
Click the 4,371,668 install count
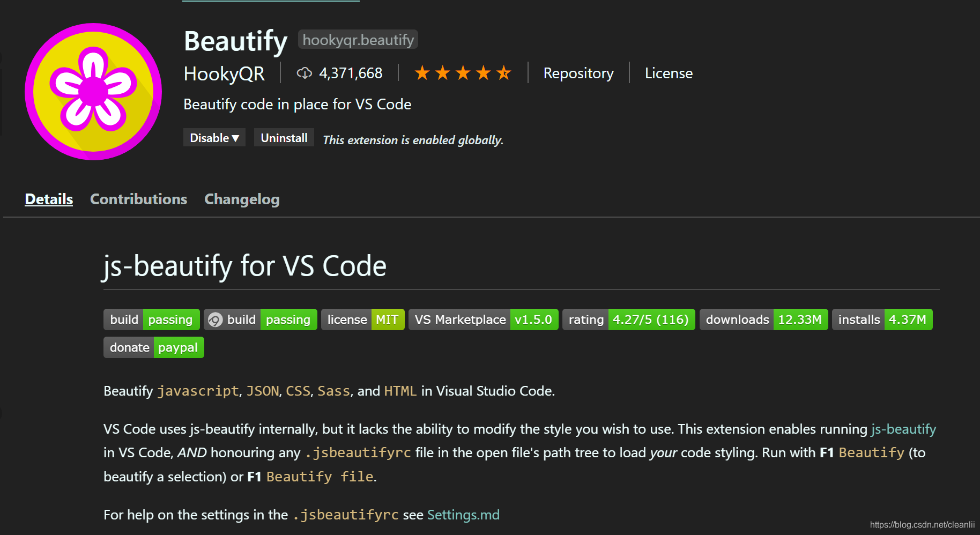click(x=351, y=73)
